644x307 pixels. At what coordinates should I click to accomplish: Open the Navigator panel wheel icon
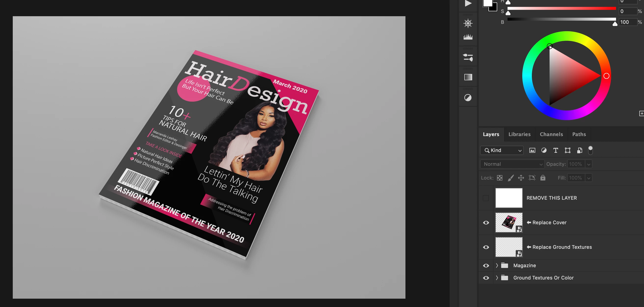468,24
